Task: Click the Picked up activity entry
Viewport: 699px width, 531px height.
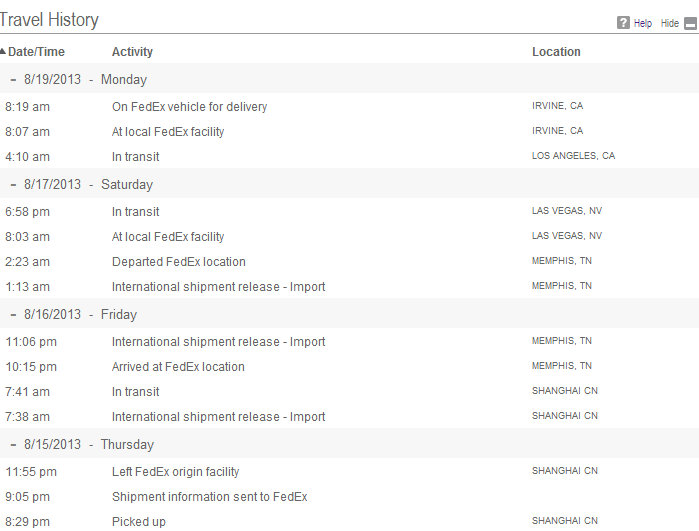Action: point(139,522)
